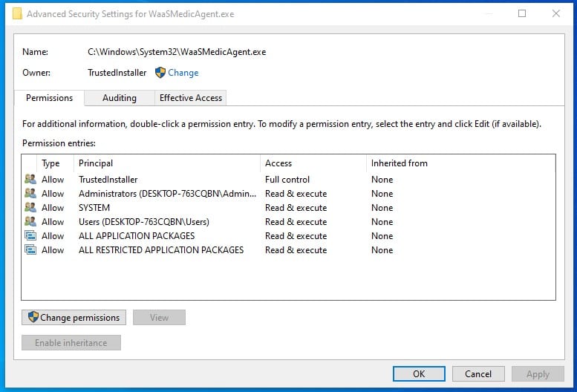
Task: Click the Full control access cell
Action: [x=287, y=180]
